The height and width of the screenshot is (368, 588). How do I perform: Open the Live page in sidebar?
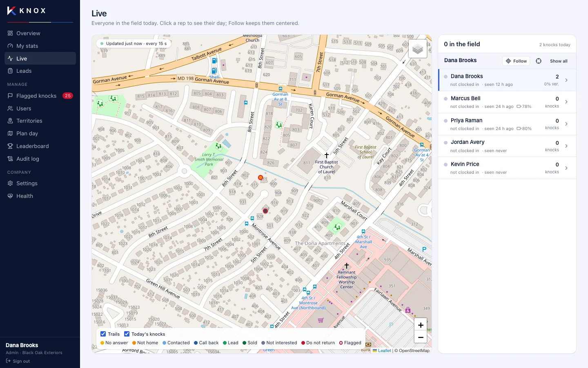40,58
